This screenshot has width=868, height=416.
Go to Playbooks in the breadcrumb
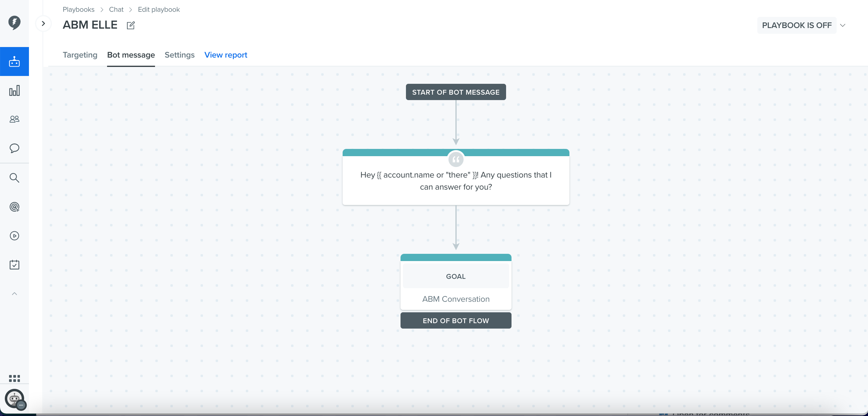coord(78,9)
